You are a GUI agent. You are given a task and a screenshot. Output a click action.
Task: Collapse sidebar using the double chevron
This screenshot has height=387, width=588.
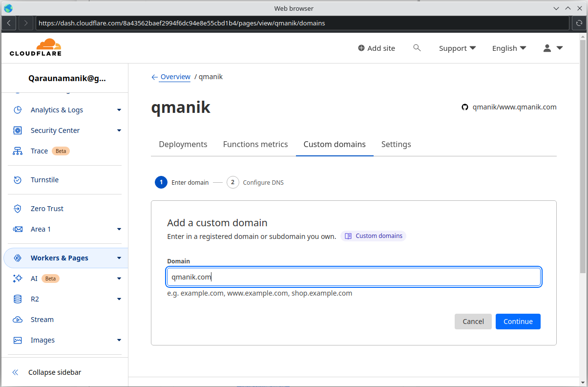(x=15, y=372)
